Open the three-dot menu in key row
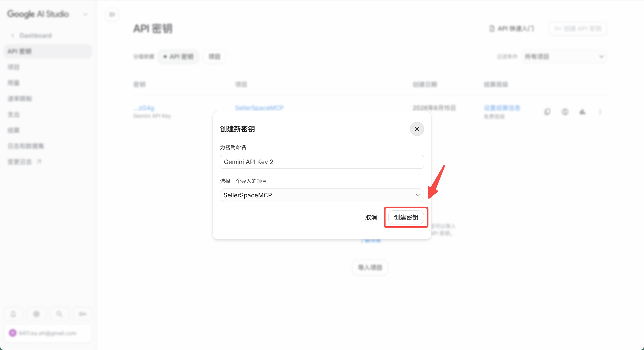 coord(600,112)
